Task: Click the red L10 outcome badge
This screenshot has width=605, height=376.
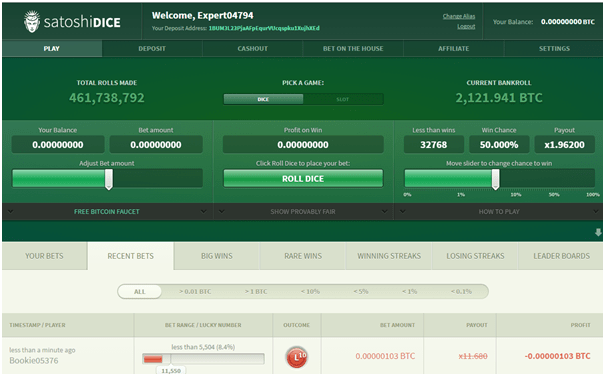Action: coord(296,356)
